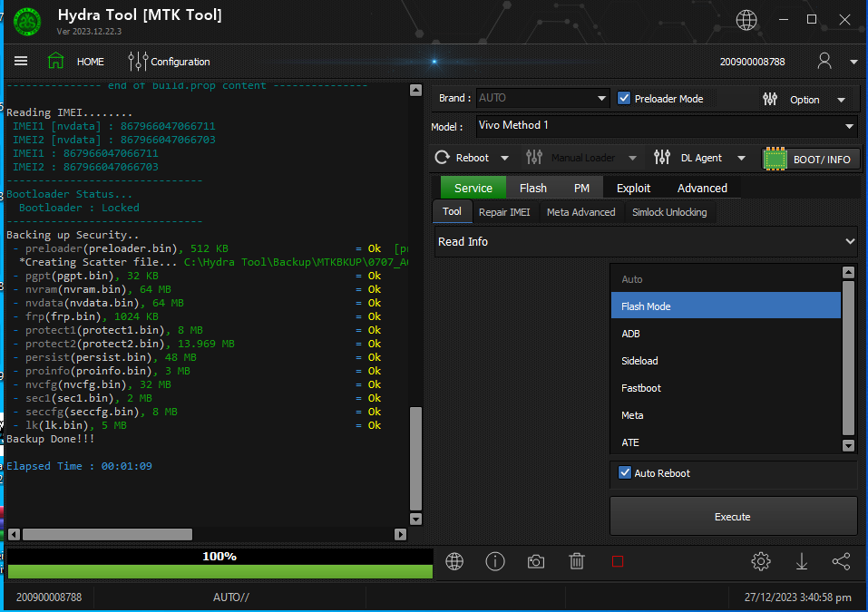Expand the account dropdown arrow
Image resolution: width=868 pixels, height=612 pixels.
853,62
